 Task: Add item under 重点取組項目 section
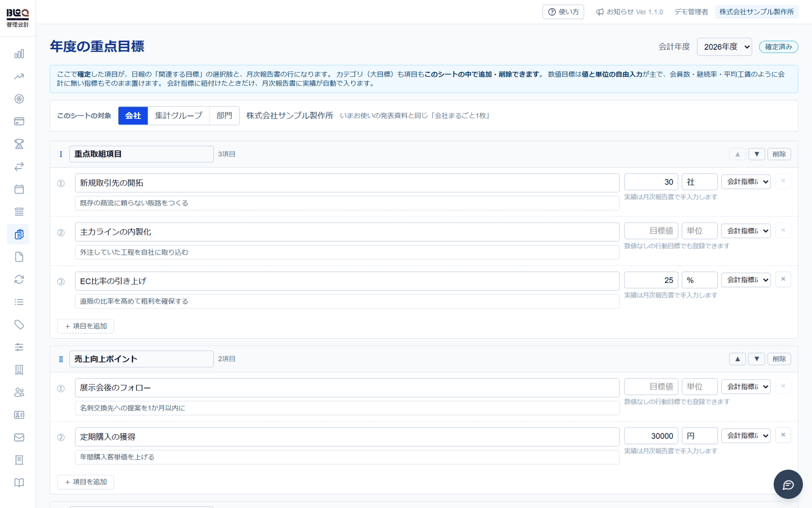(x=85, y=326)
